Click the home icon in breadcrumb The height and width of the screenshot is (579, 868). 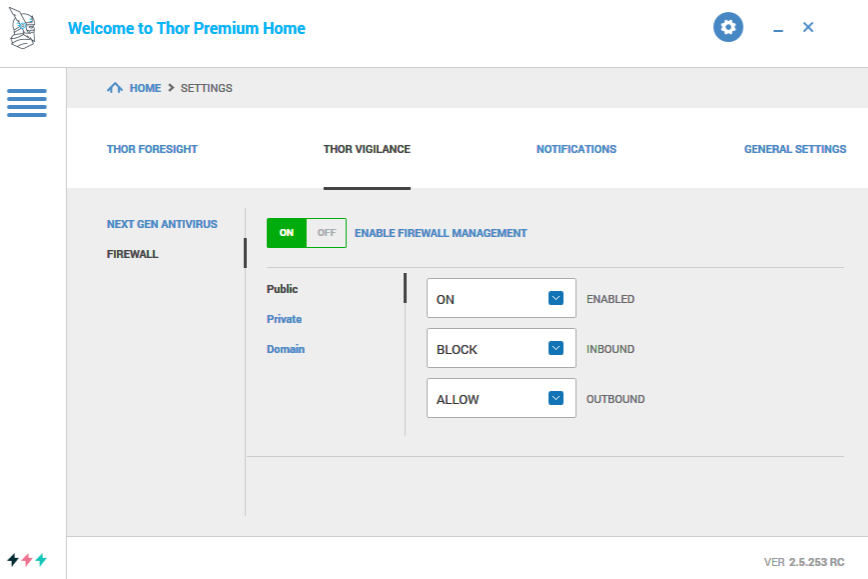click(x=115, y=88)
